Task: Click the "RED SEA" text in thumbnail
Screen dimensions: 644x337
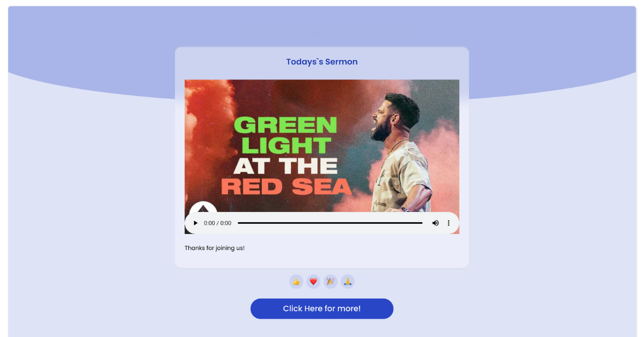Action: point(287,187)
